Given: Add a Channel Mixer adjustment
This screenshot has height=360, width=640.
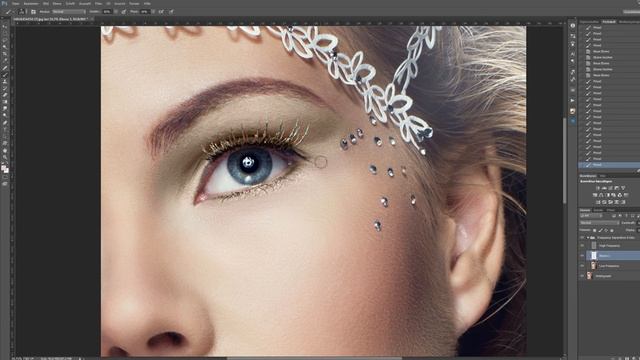Looking at the screenshot, I should [620, 195].
